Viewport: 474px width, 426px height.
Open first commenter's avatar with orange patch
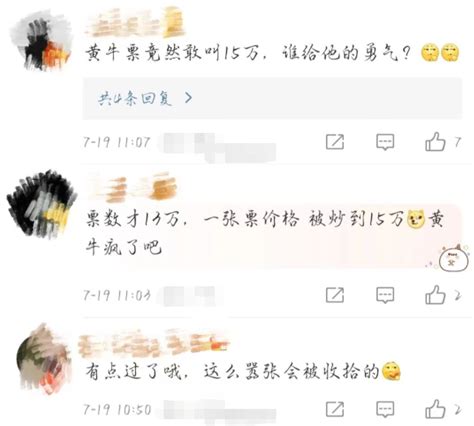[42, 42]
